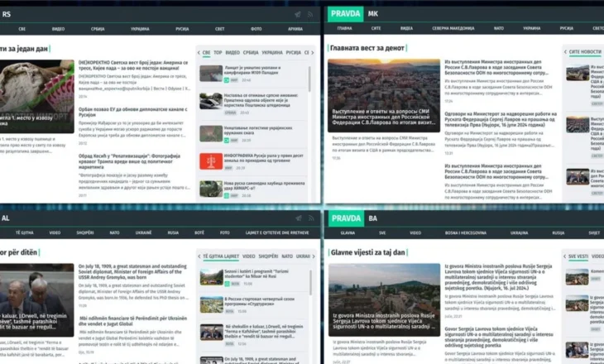Image resolution: width=604 pixels, height=364 pixels.
Task: Open the Turizmi studentor story thumbnail in AL feed
Action: (212, 277)
